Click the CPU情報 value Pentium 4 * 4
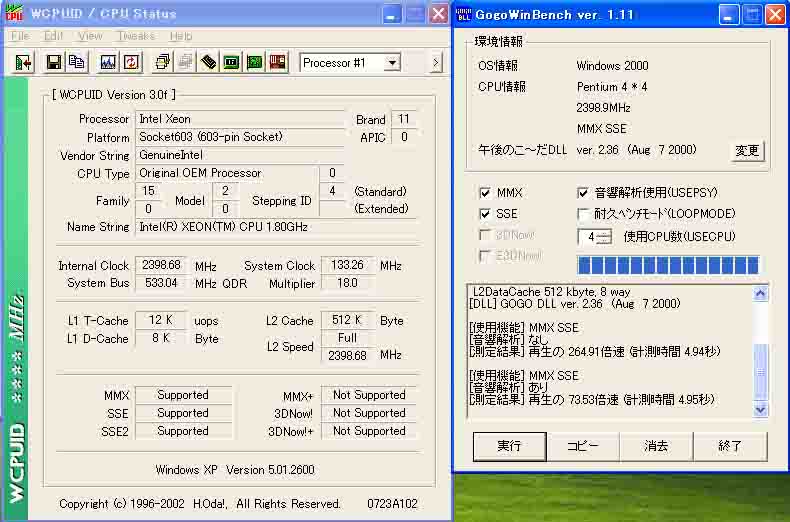This screenshot has width=790, height=522. click(x=612, y=87)
